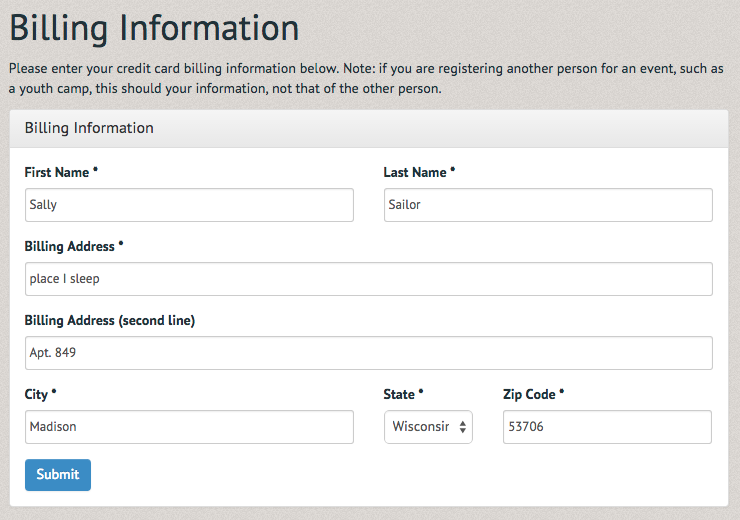Submit the billing form
The width and height of the screenshot is (740, 520).
pyautogui.click(x=58, y=475)
